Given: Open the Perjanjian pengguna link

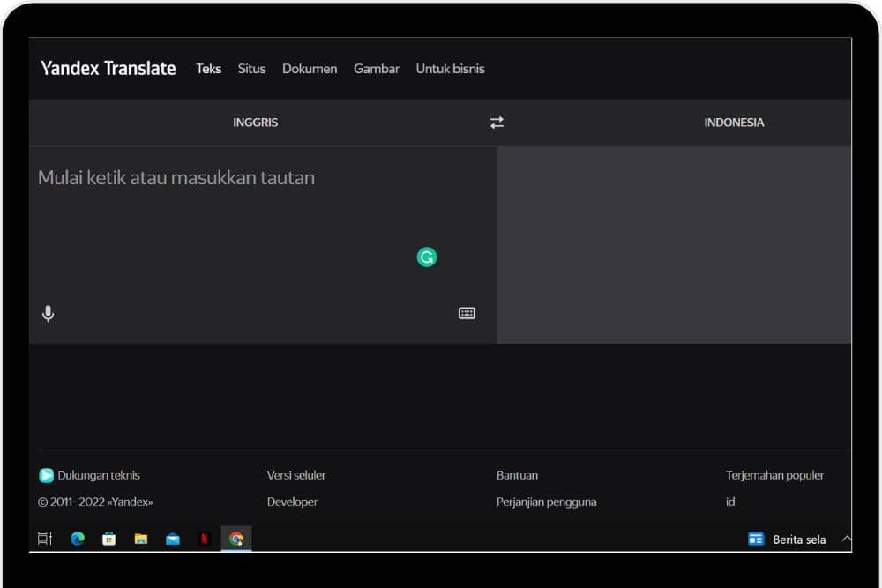Looking at the screenshot, I should [x=546, y=502].
